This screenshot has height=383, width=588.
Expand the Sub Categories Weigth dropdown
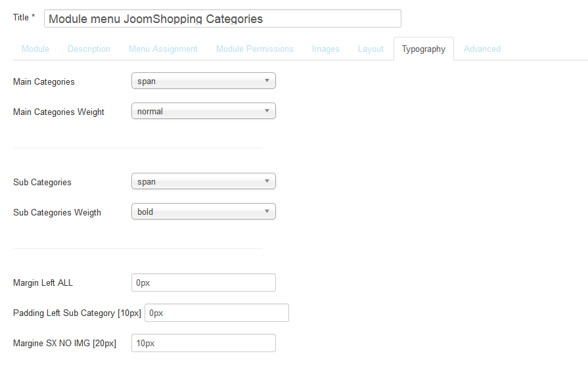tap(203, 212)
